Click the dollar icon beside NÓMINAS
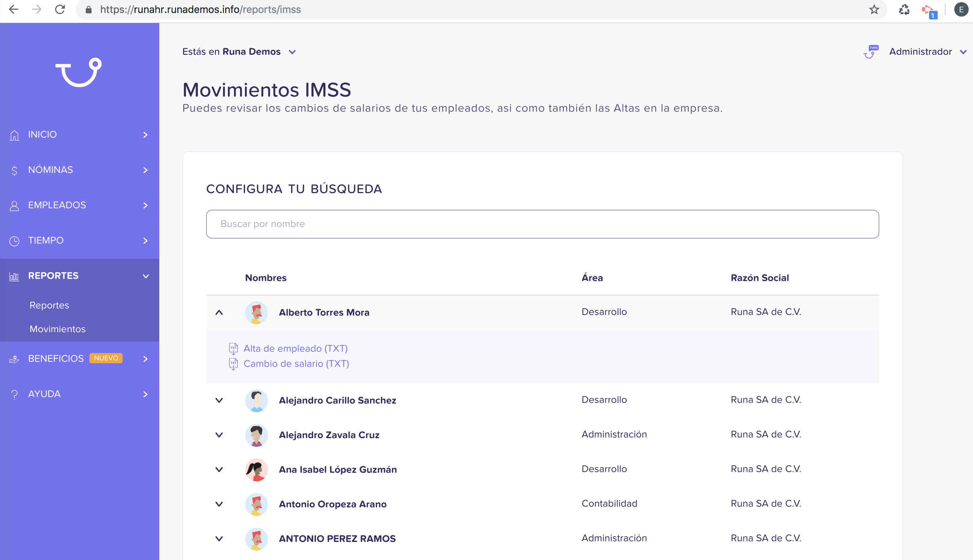 tap(14, 170)
